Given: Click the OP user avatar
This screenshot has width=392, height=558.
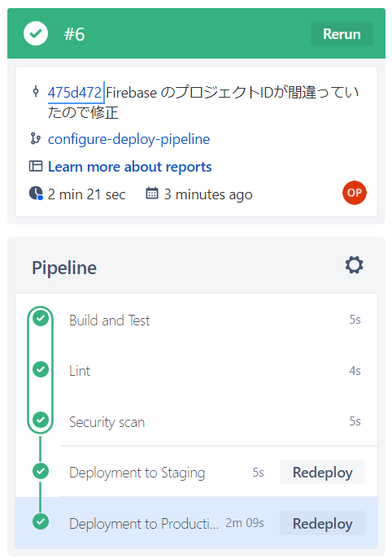Looking at the screenshot, I should pos(355,193).
